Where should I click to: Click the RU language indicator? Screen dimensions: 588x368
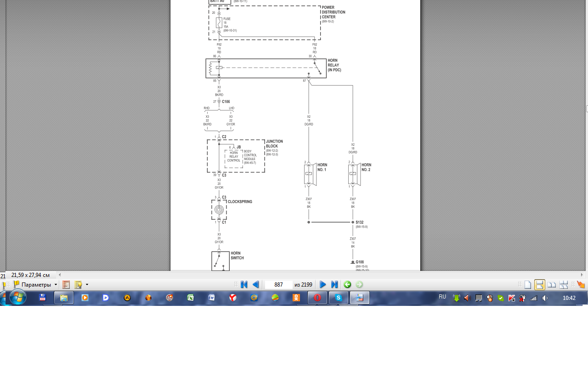pos(442,297)
